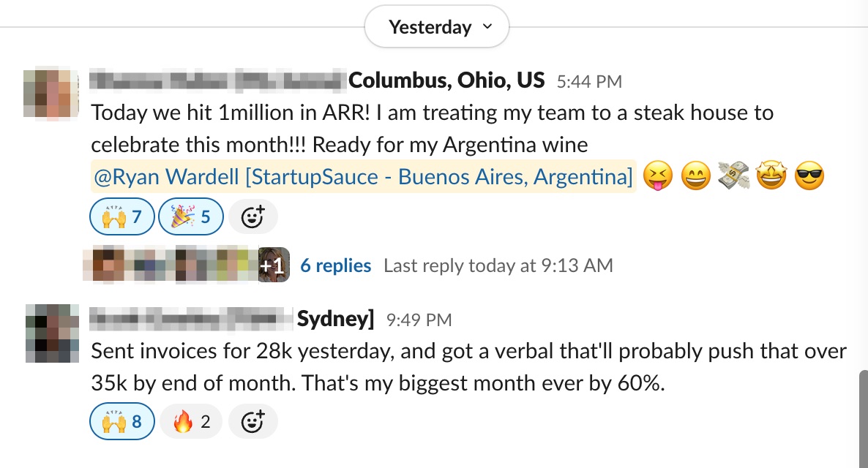Click the star-struck face emoji

[x=771, y=177]
